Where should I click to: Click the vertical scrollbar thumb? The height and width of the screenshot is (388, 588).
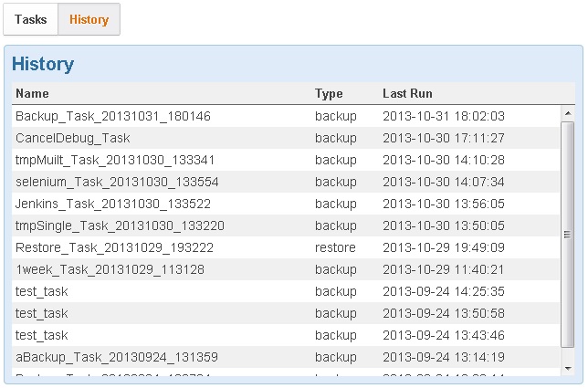point(567,235)
